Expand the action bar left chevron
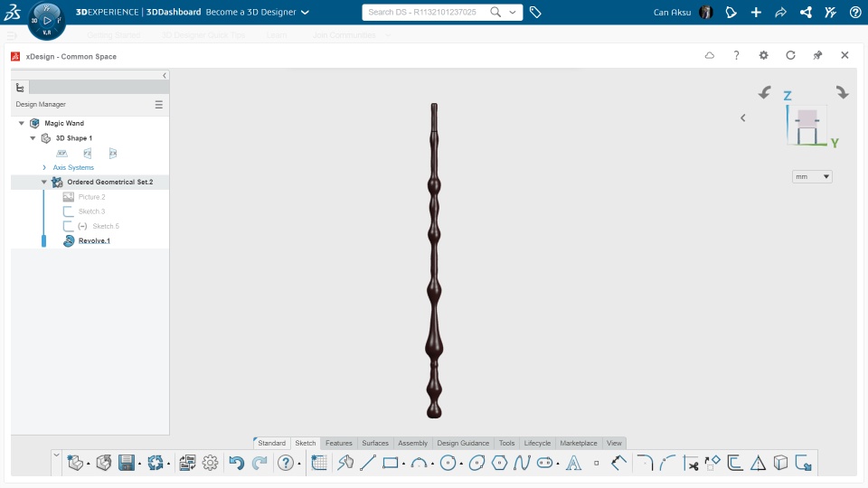 [x=56, y=455]
